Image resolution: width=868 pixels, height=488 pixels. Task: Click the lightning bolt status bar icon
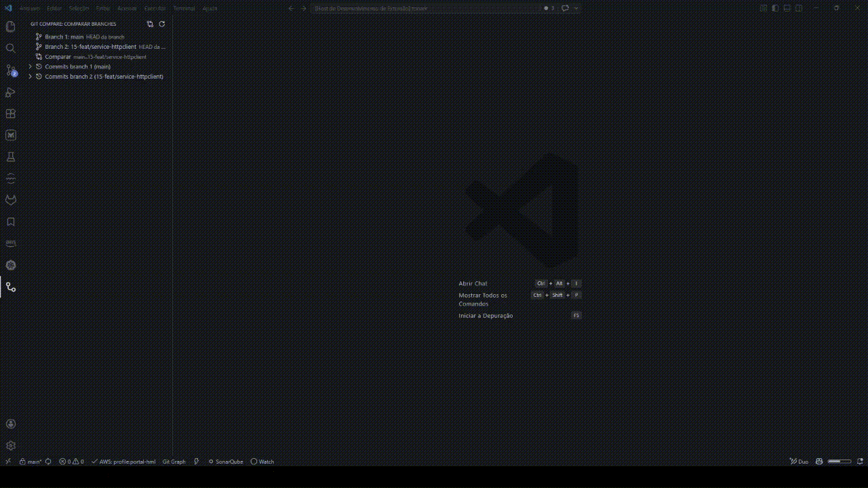[197, 462]
